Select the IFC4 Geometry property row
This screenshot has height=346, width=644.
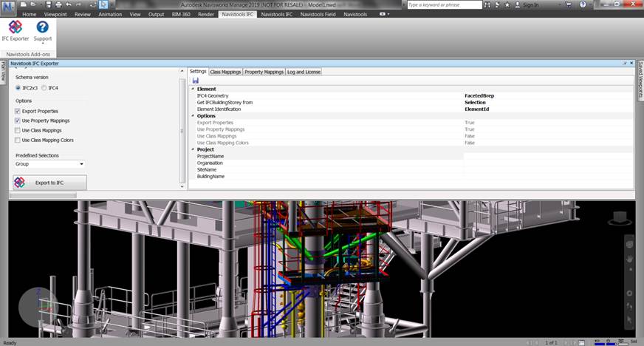tap(411, 96)
